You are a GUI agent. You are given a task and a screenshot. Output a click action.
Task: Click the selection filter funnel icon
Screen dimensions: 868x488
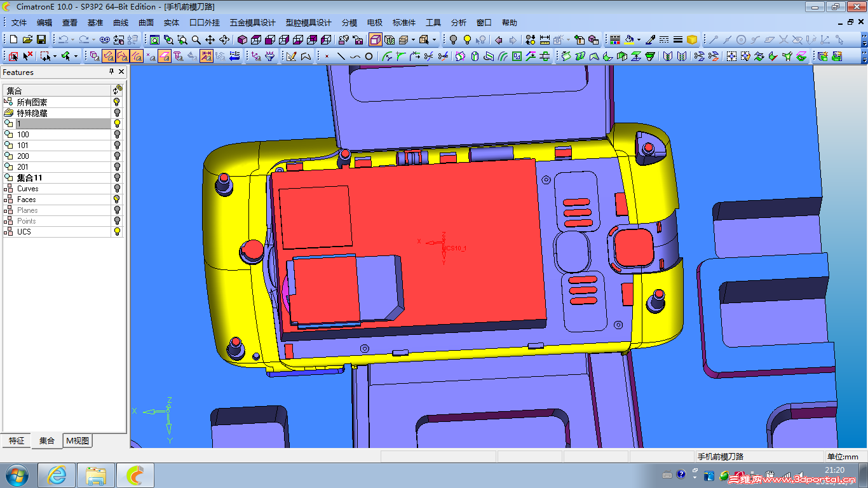click(x=270, y=56)
